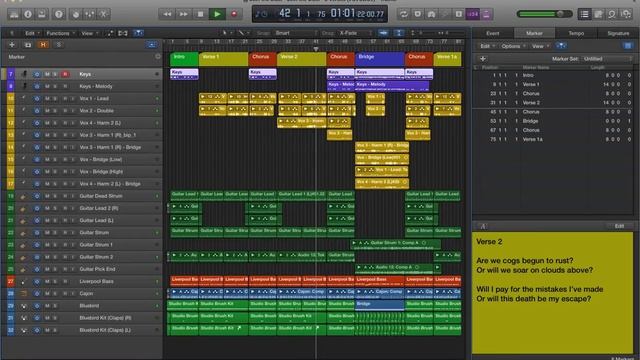Switch to the Event tab
640x360 pixels.
(x=493, y=33)
